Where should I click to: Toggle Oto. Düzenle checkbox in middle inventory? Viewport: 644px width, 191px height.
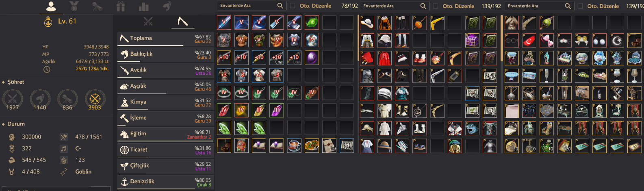tap(436, 6)
